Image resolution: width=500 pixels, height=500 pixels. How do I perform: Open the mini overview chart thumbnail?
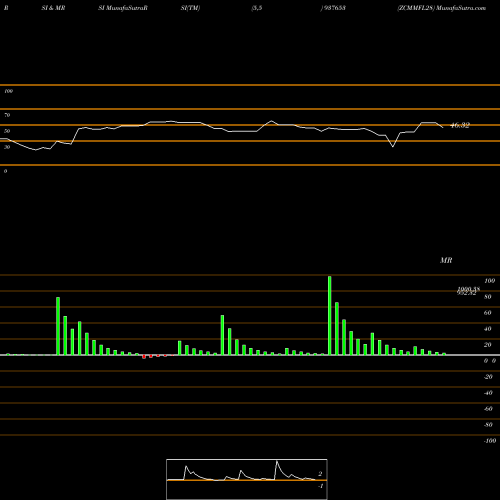coord(247,479)
